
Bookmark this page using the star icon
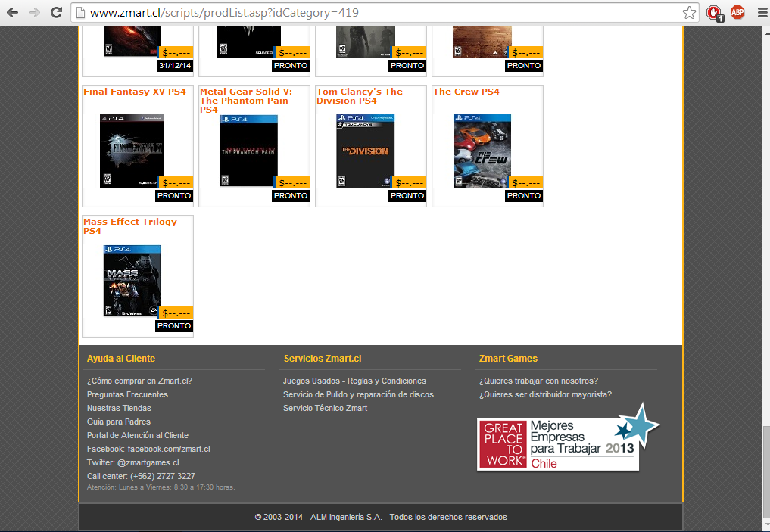pyautogui.click(x=689, y=13)
